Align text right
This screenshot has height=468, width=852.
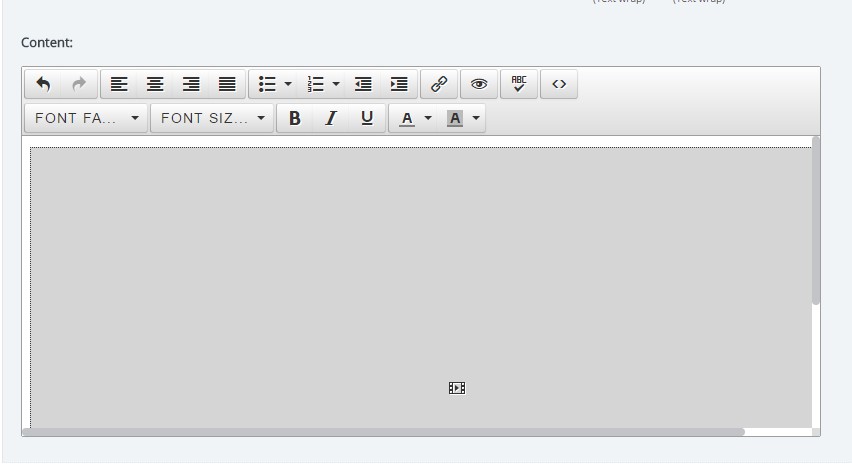pos(191,84)
